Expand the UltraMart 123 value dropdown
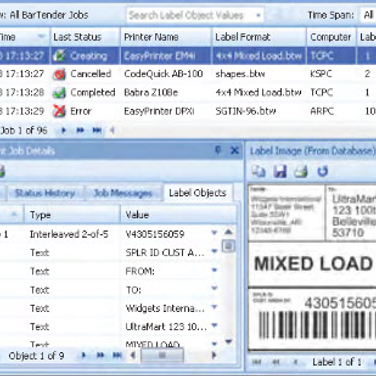The image size is (376, 376). [x=214, y=325]
